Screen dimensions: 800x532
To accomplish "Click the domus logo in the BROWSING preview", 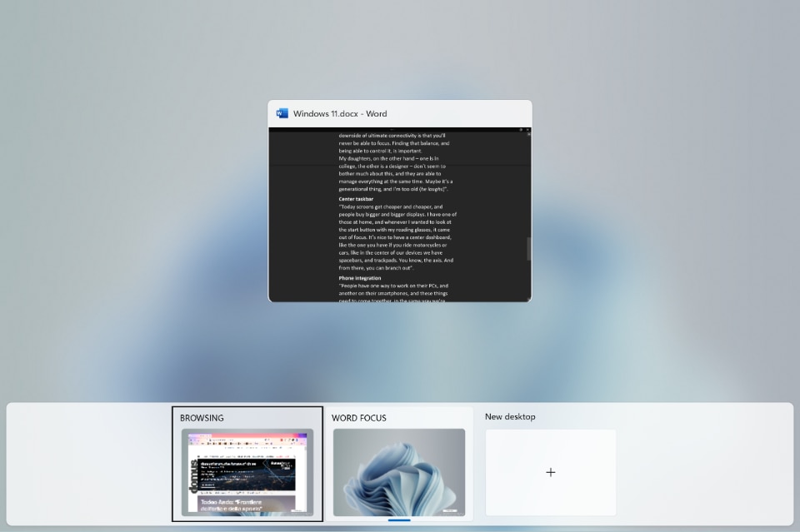I will point(194,475).
